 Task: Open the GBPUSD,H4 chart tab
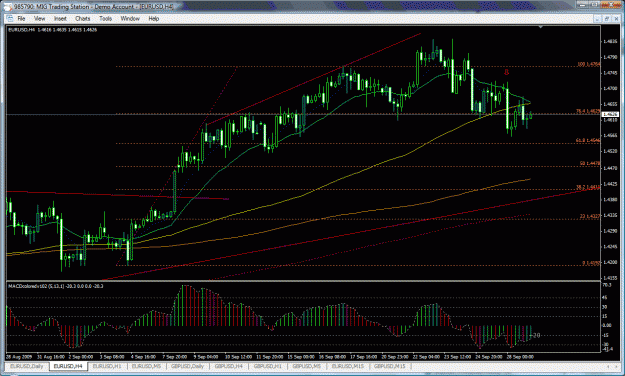tap(229, 366)
